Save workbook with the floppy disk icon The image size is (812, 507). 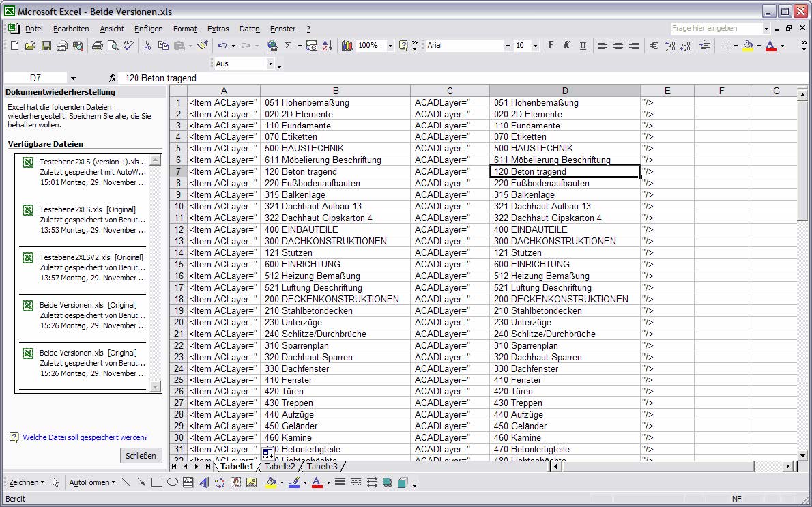pyautogui.click(x=46, y=46)
